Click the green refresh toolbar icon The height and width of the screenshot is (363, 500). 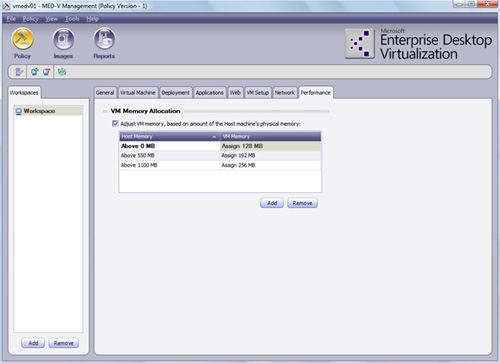pyautogui.click(x=62, y=72)
